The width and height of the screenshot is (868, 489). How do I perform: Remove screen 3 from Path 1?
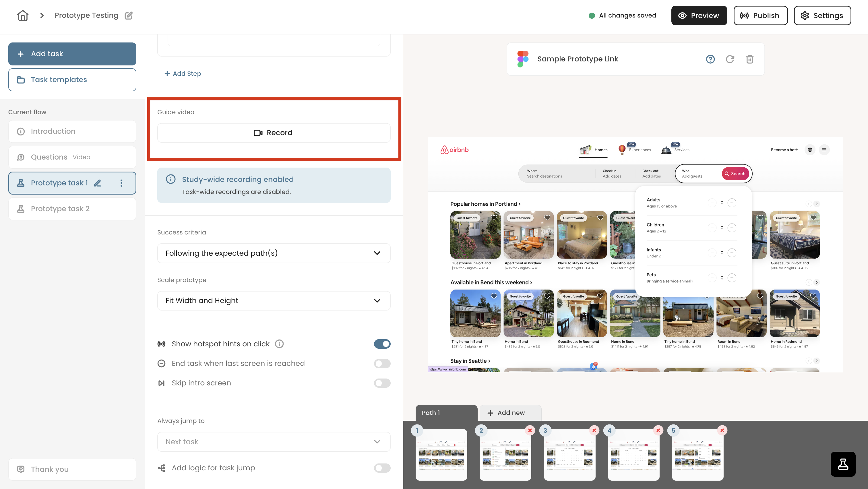coord(594,430)
